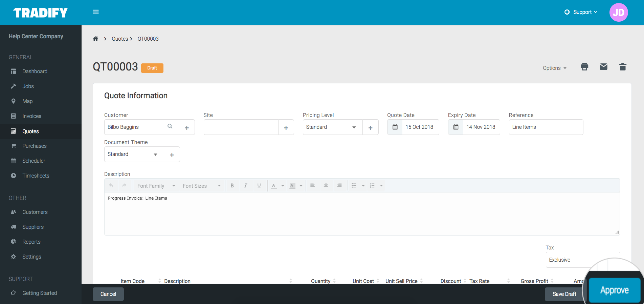Open the Document Theme Standard dropdown

click(134, 154)
